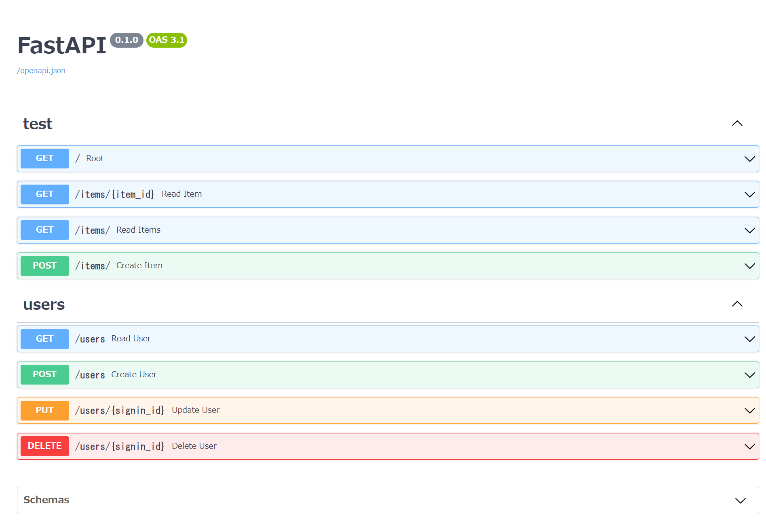Image resolution: width=766 pixels, height=532 pixels.
Task: Select the test tag heading
Action: pos(38,124)
